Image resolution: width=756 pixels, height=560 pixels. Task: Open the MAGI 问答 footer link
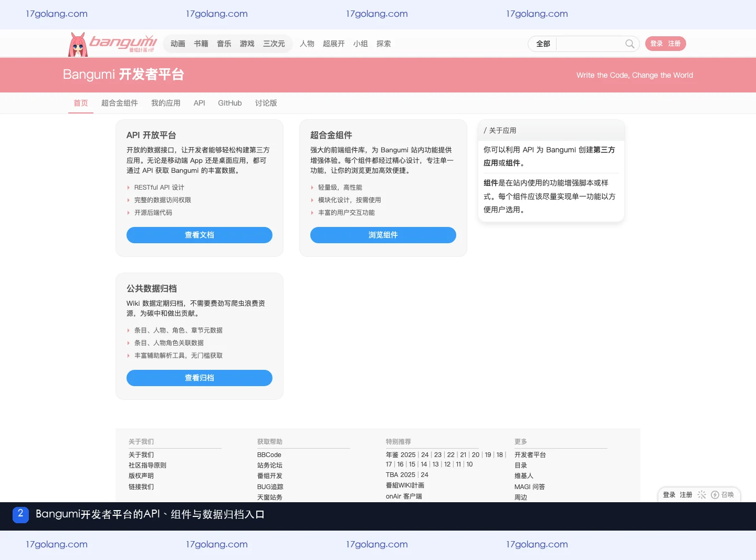529,487
